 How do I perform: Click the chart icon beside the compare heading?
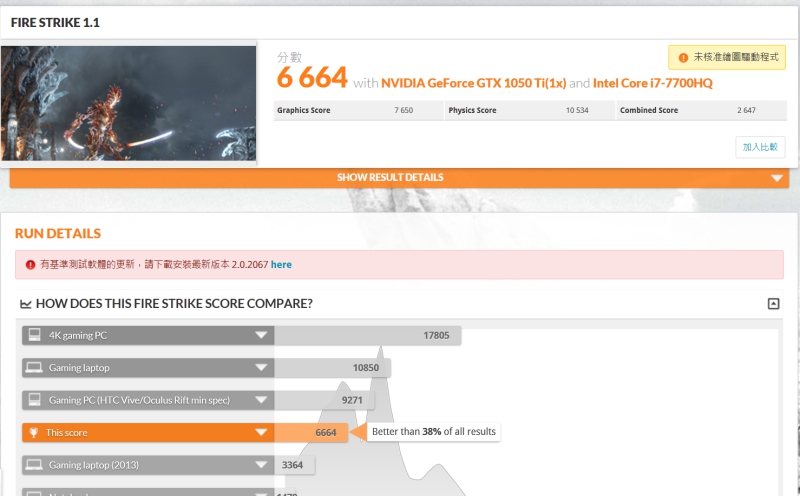[26, 304]
